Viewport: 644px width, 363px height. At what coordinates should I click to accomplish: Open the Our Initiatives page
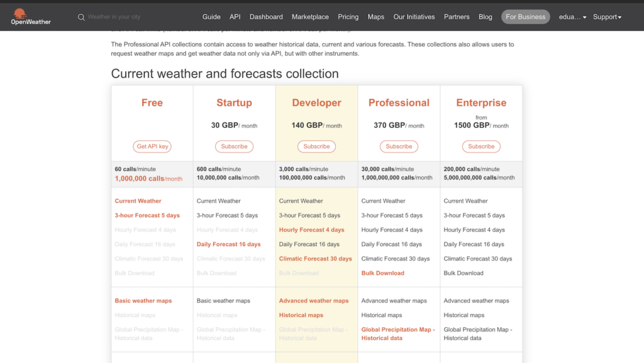(x=414, y=17)
